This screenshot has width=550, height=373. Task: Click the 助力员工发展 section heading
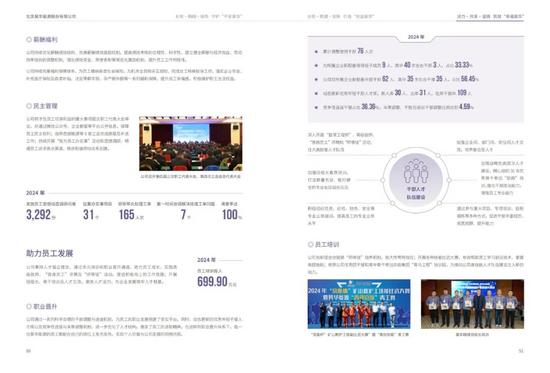coord(49,253)
